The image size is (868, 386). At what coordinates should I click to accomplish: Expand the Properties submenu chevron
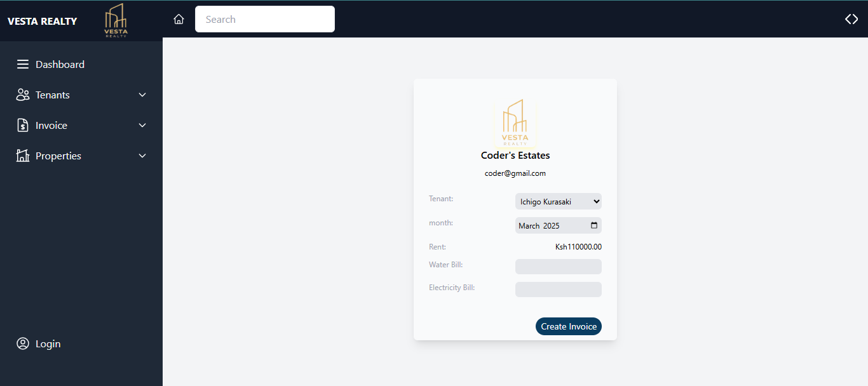tap(142, 156)
